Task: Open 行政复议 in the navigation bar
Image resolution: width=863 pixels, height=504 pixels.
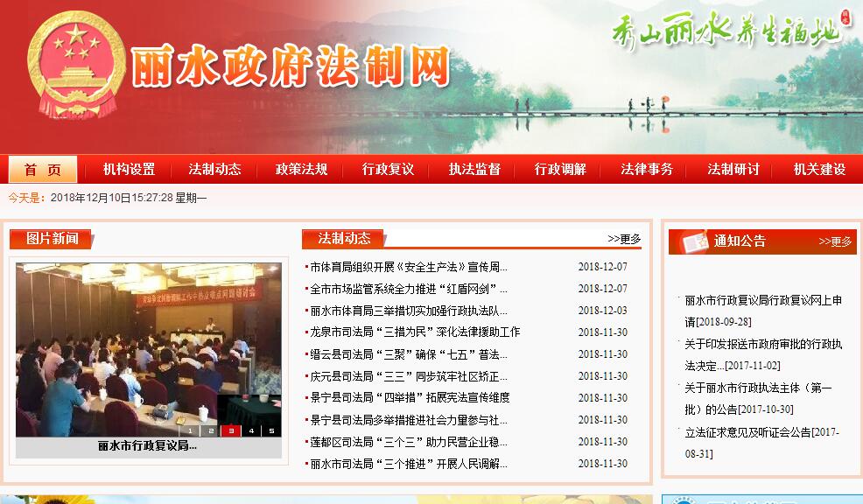Action: pyautogui.click(x=388, y=170)
